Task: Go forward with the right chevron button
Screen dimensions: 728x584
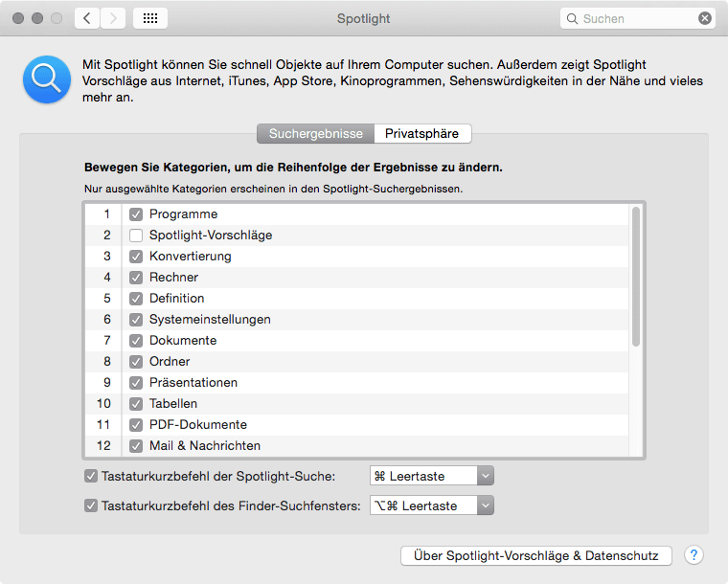Action: click(x=113, y=18)
